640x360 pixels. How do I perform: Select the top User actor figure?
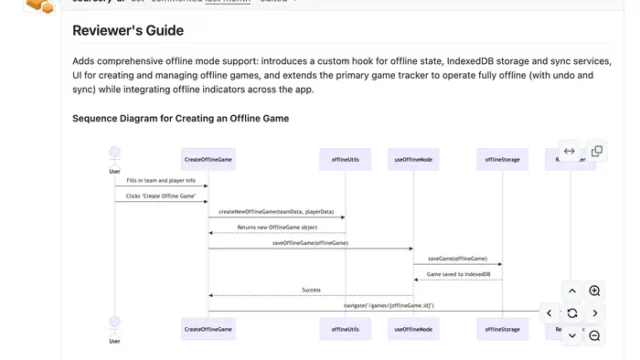(x=115, y=160)
